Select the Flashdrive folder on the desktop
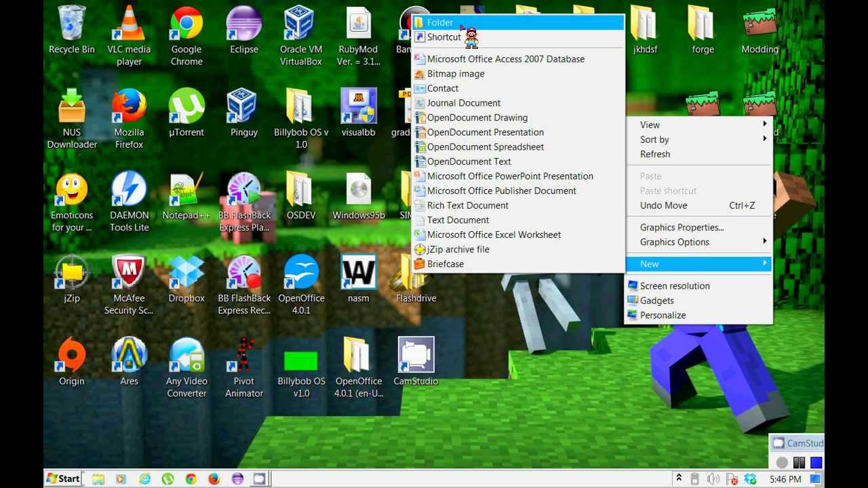The width and height of the screenshot is (868, 488). 416,279
